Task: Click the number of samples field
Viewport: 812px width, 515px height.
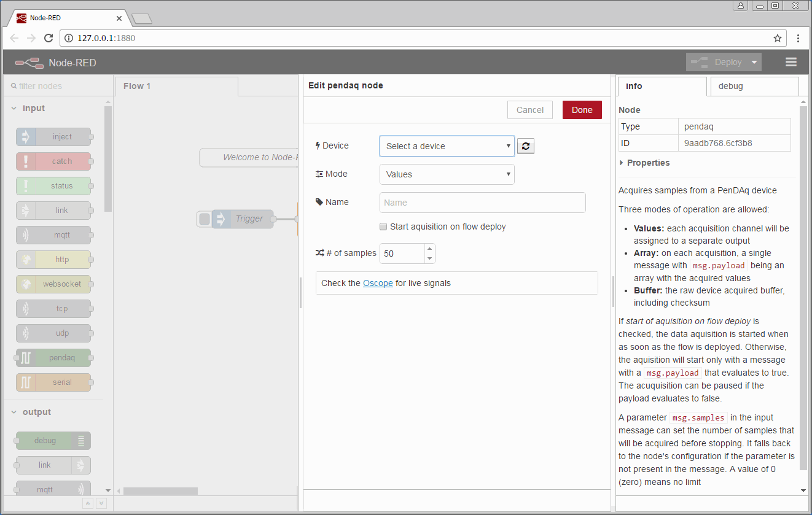Action: (x=402, y=254)
